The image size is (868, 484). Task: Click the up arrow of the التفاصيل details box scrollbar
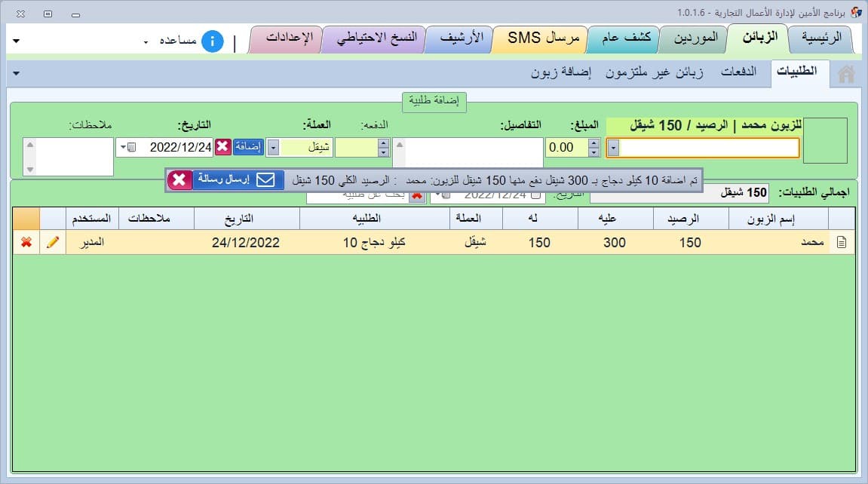click(400, 145)
